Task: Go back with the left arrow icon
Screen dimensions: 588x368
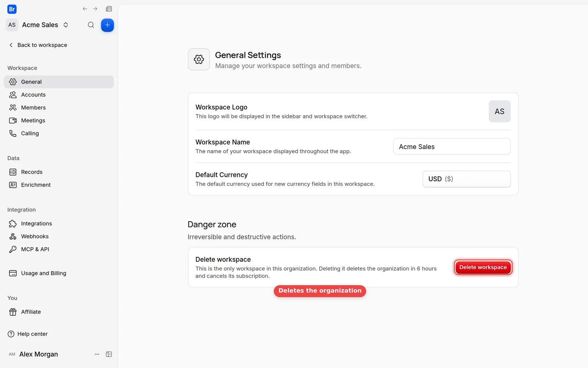Action: (85, 9)
